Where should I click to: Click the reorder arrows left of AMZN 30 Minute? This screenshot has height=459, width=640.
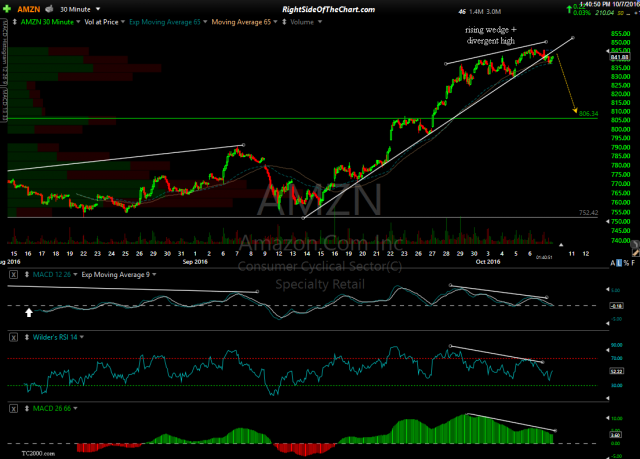point(15,22)
